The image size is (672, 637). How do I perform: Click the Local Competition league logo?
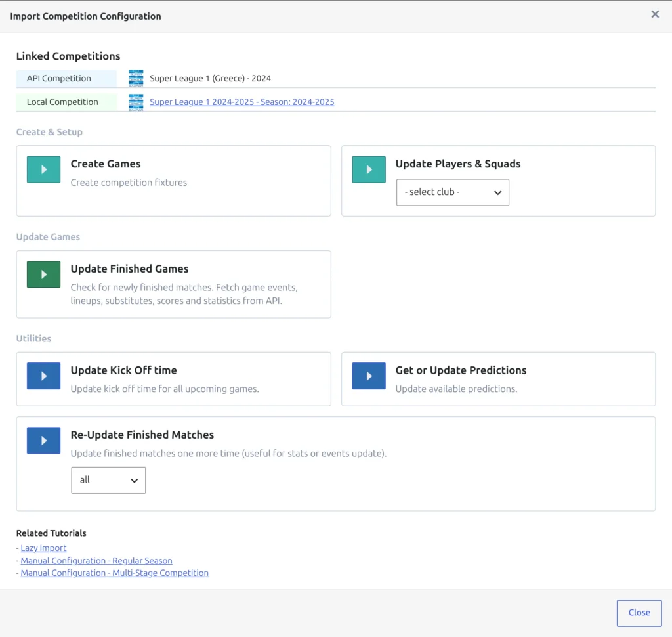[136, 102]
